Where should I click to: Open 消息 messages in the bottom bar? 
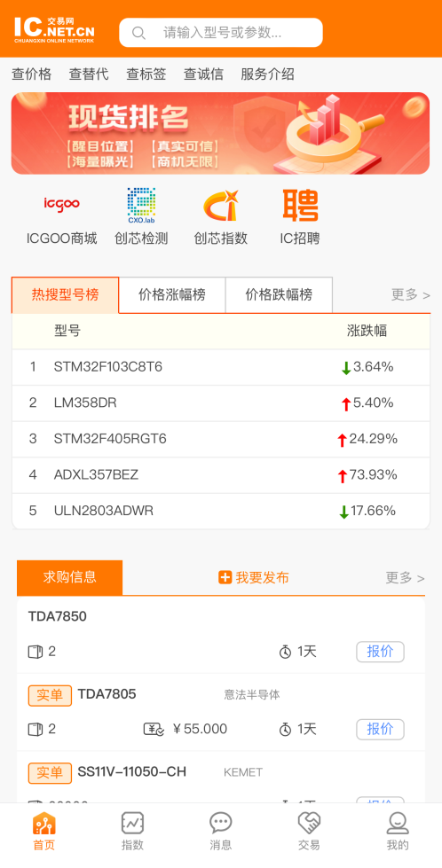point(220,831)
